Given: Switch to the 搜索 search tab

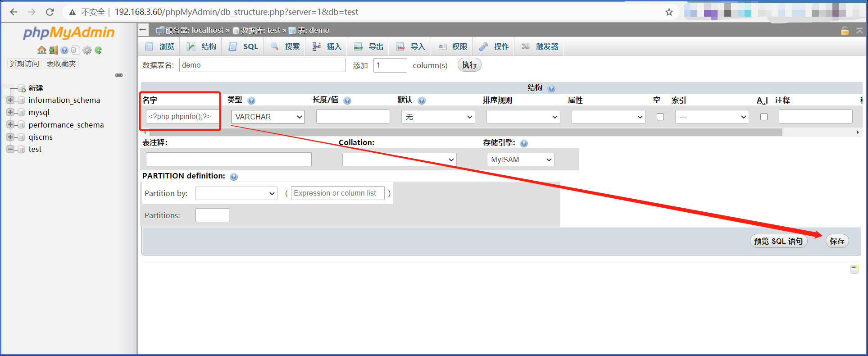Looking at the screenshot, I should point(285,46).
